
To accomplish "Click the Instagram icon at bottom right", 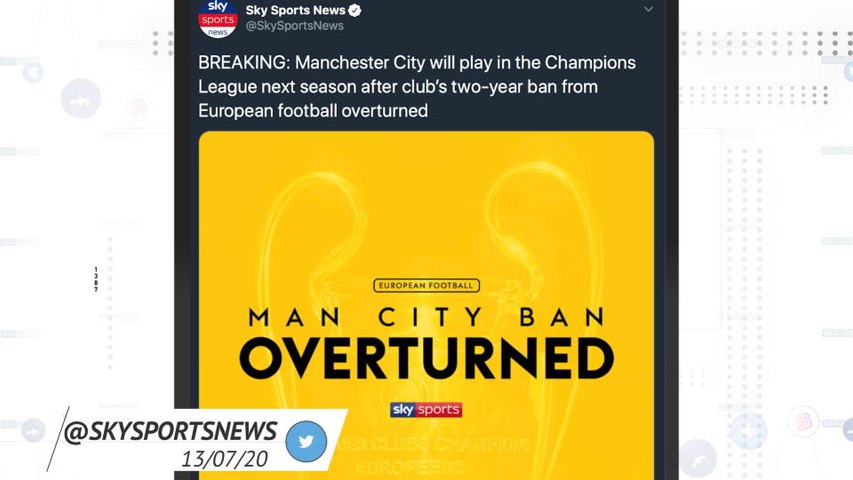I will [x=803, y=422].
